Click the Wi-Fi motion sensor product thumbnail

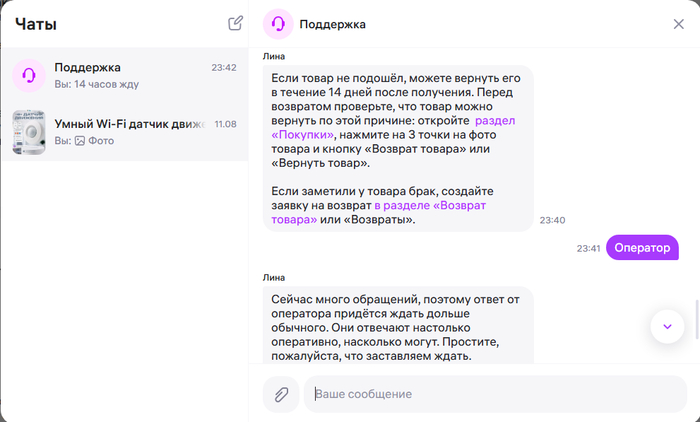[29, 132]
